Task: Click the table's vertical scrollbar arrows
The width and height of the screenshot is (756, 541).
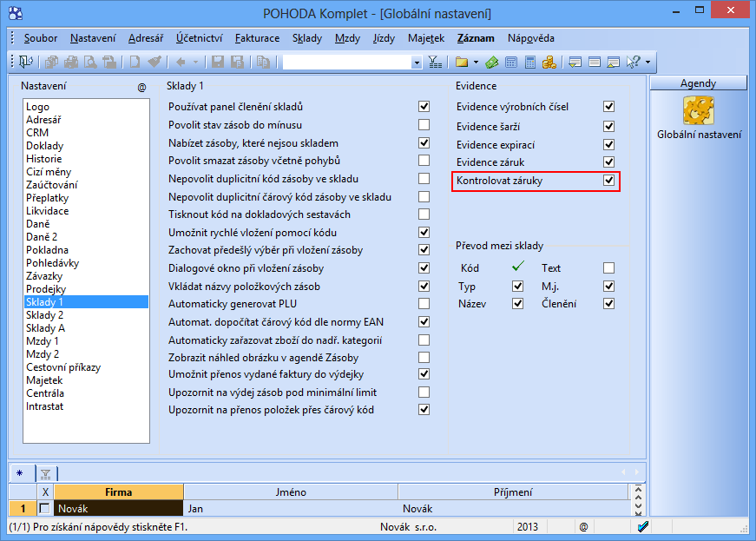Action: (x=638, y=499)
